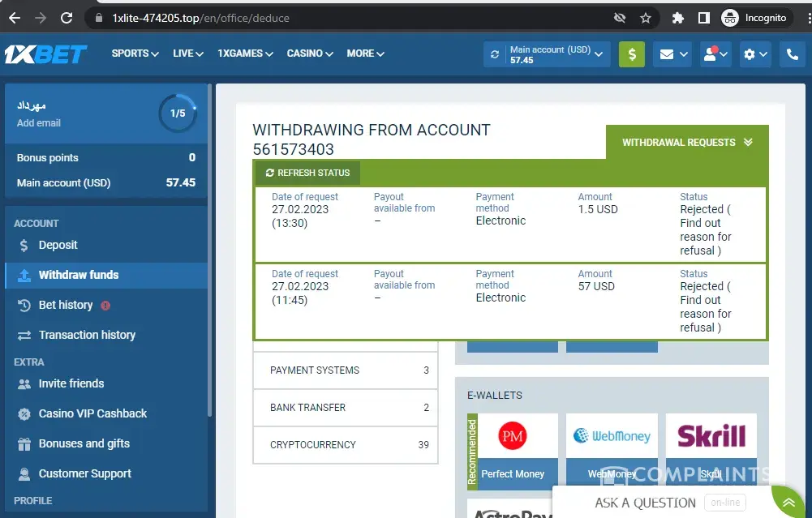The image size is (812, 518).
Task: Click the 1XBET logo
Action: (45, 54)
